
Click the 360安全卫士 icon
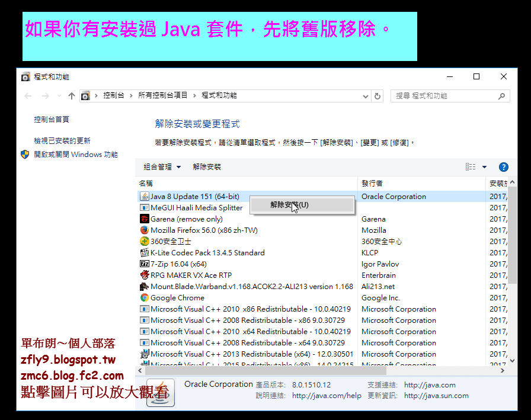[x=145, y=241]
